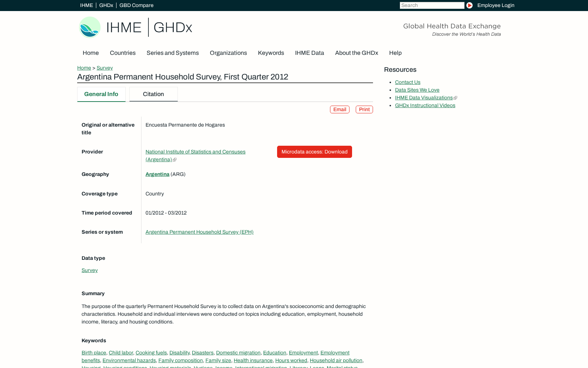This screenshot has width=588, height=368.
Task: Submit search with red arrow button
Action: (x=469, y=5)
